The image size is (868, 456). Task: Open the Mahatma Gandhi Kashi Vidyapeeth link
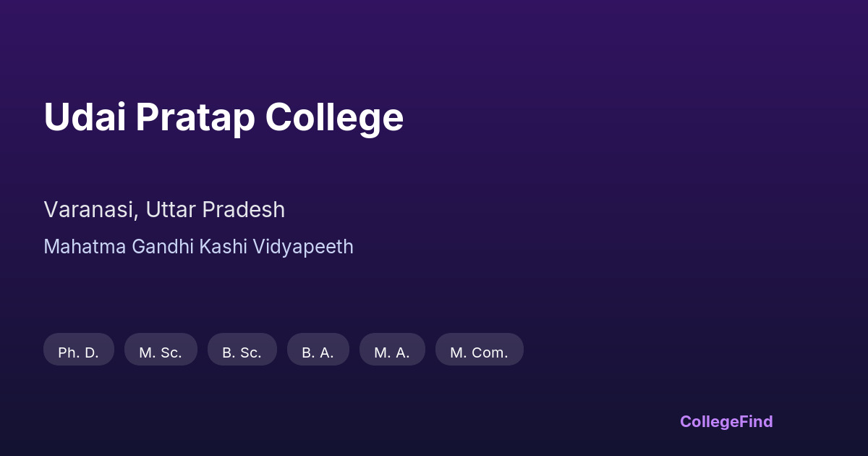tap(198, 247)
